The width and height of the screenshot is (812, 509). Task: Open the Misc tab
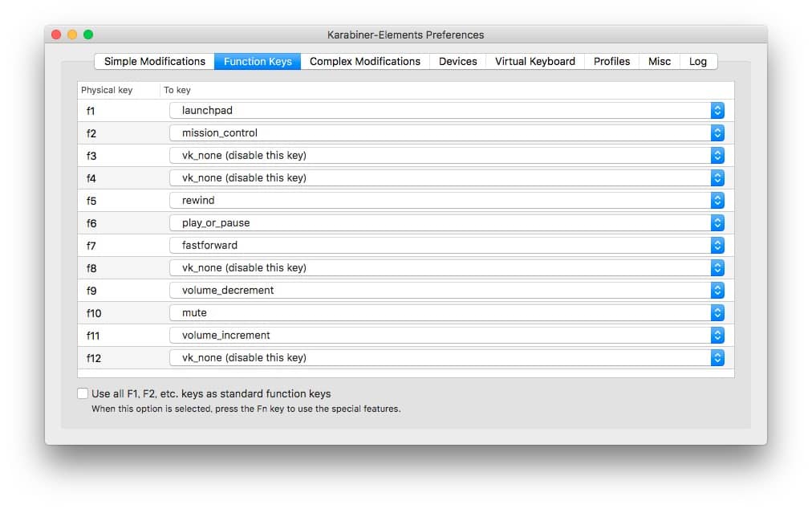click(660, 61)
